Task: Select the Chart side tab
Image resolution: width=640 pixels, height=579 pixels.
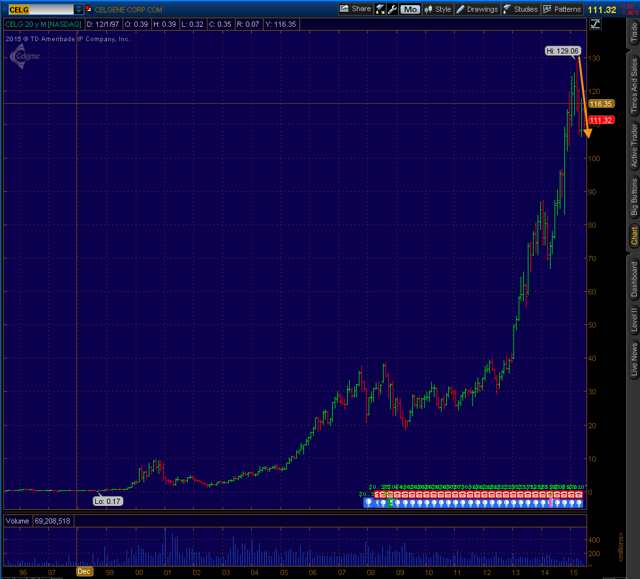Action: [x=634, y=236]
